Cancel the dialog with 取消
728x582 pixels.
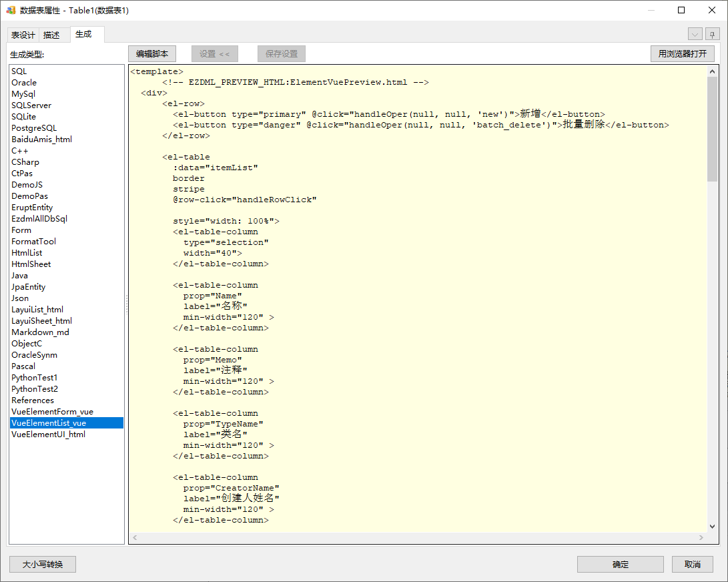(x=692, y=565)
